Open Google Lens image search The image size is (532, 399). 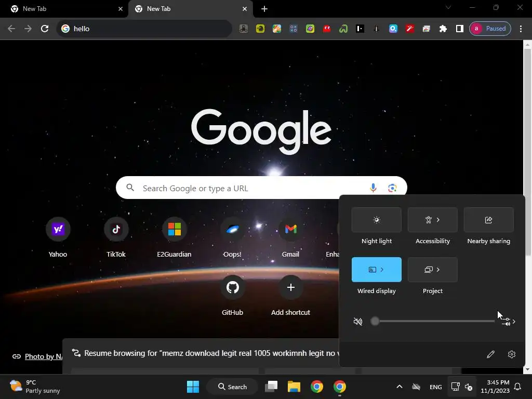point(392,188)
